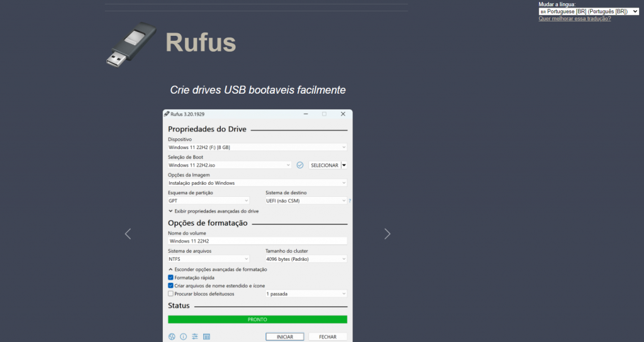644x342 pixels.
Task: Click the Opções de formatação heading
Action: (208, 223)
